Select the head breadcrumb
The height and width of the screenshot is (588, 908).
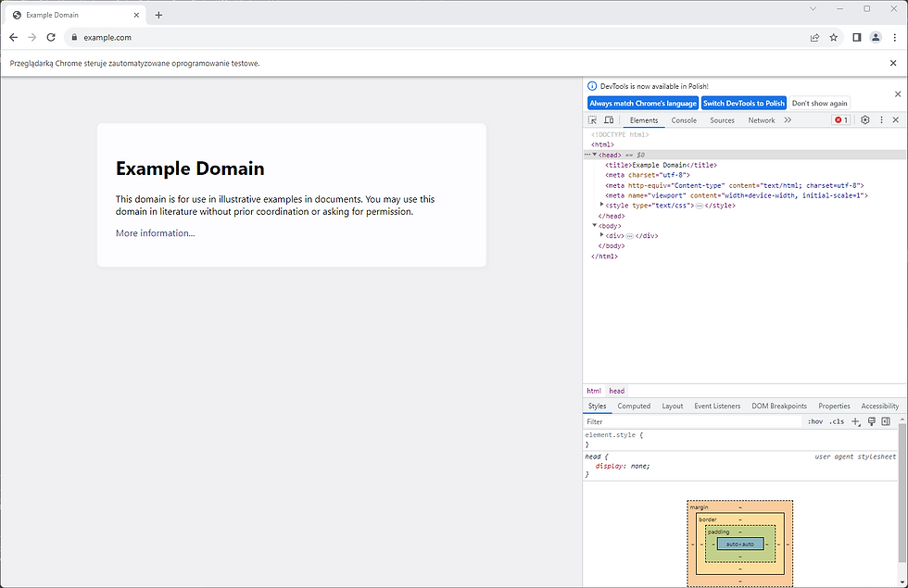617,391
